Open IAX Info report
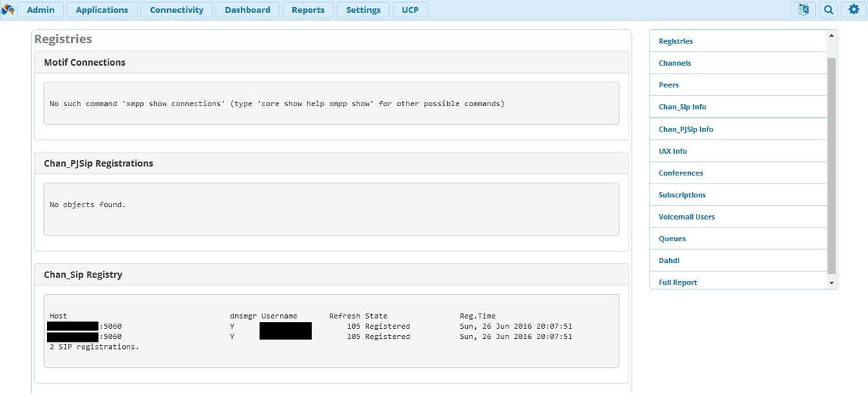This screenshot has height=393, width=868. pyautogui.click(x=738, y=151)
